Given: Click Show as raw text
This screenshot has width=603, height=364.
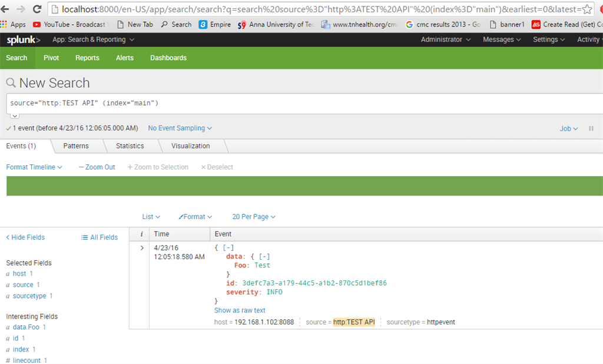Looking at the screenshot, I should point(240,310).
